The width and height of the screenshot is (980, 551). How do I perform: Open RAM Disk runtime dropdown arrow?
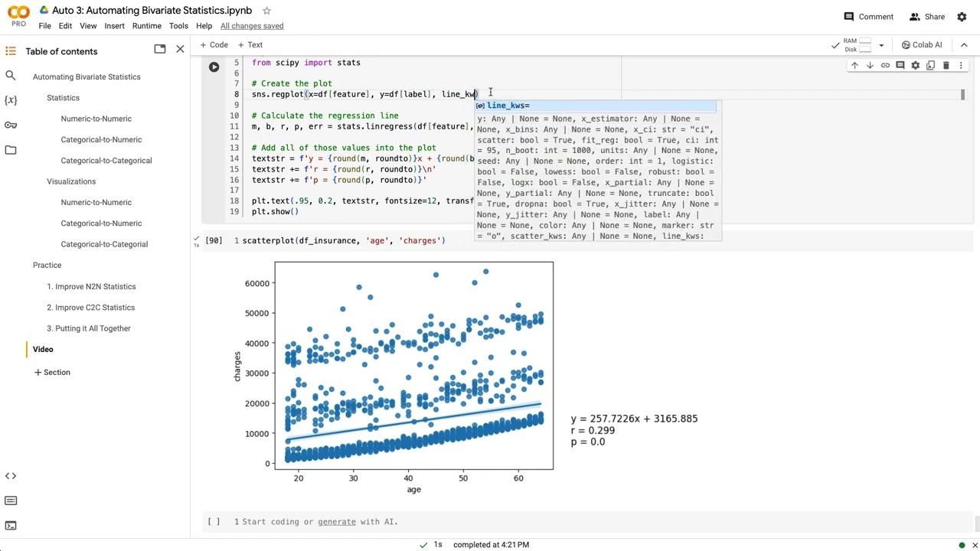[881, 45]
